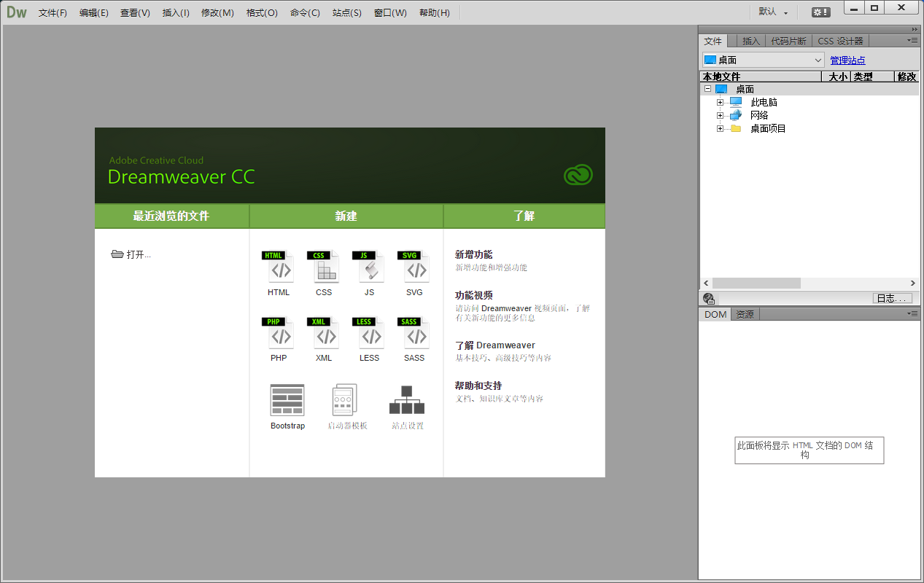
Task: Click the 桌面项目 folder icon in tree
Action: [x=735, y=128]
